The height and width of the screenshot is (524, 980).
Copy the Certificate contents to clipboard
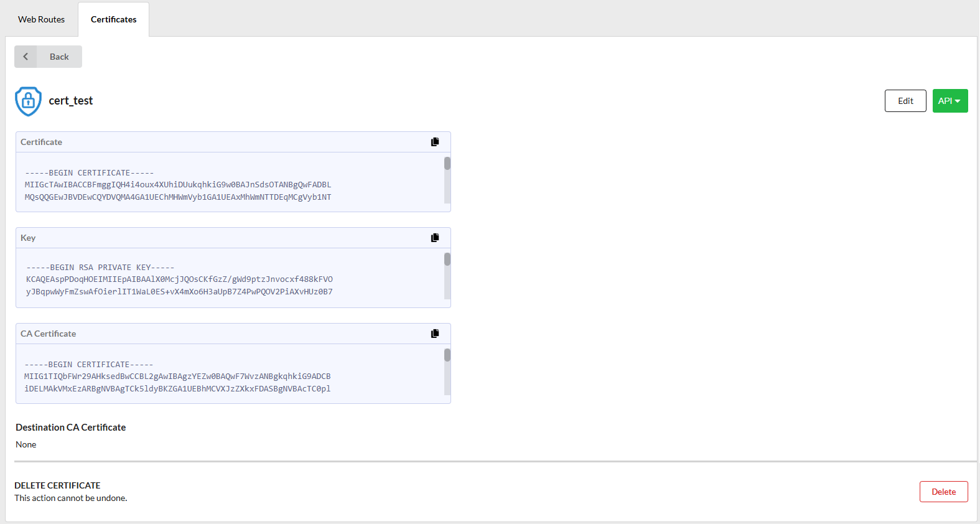[x=435, y=142]
